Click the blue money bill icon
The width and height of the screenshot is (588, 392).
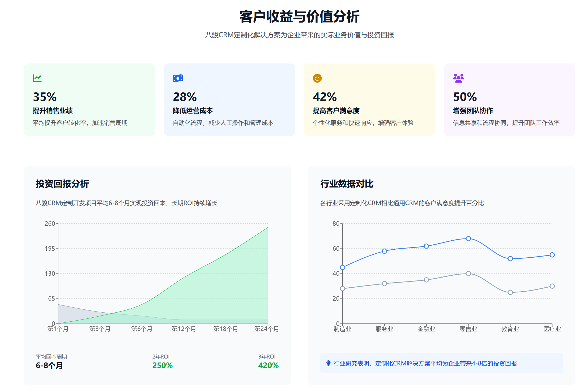[178, 78]
